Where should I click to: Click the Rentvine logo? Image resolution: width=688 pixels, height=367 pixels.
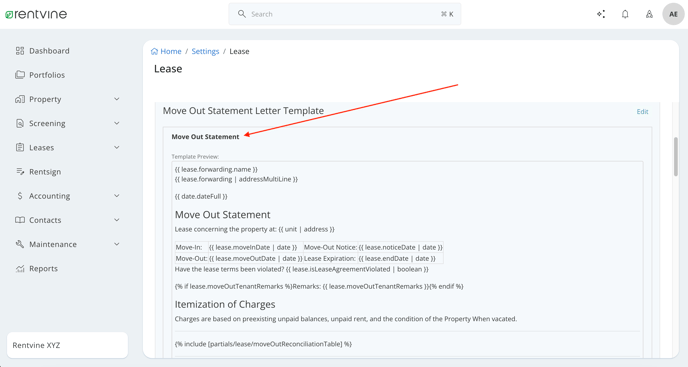coord(36,14)
